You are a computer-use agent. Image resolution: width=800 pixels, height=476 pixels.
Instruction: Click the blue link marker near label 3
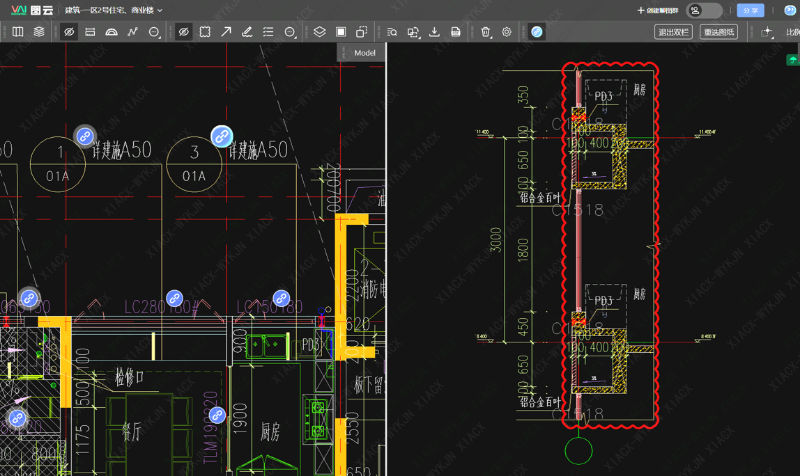pyautogui.click(x=221, y=135)
